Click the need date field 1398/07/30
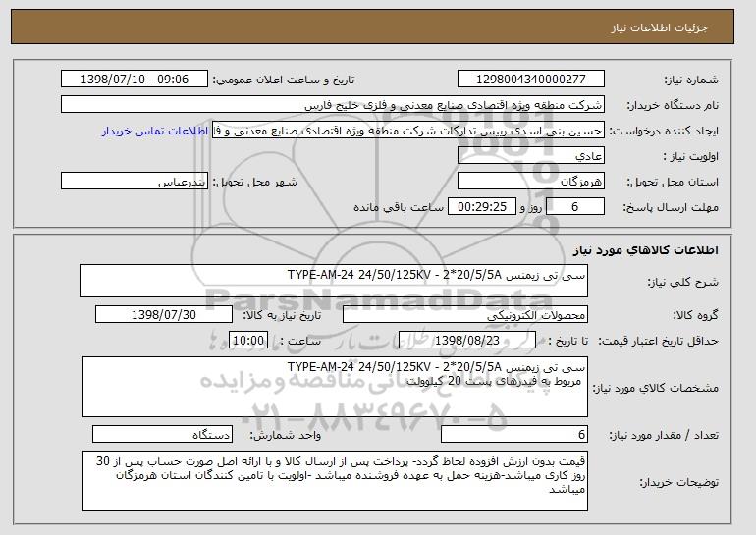Viewport: 756px width, 535px height. tap(164, 315)
